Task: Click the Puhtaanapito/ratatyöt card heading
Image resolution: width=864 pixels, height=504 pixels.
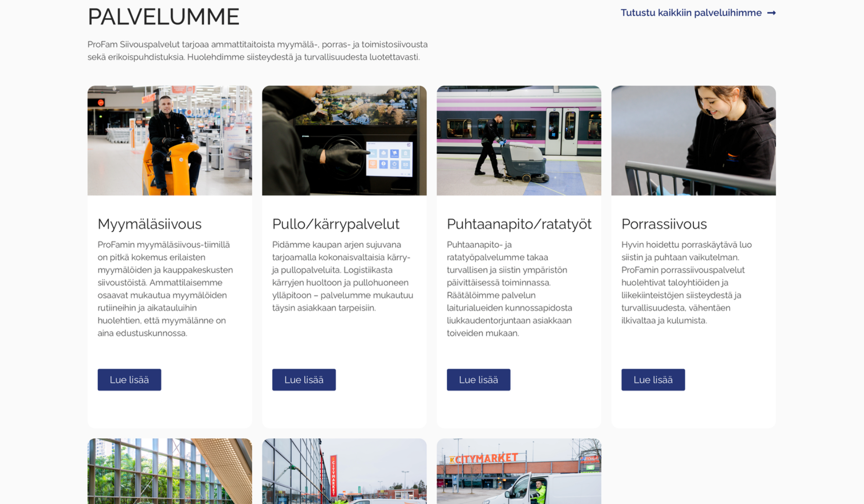Action: tap(519, 224)
